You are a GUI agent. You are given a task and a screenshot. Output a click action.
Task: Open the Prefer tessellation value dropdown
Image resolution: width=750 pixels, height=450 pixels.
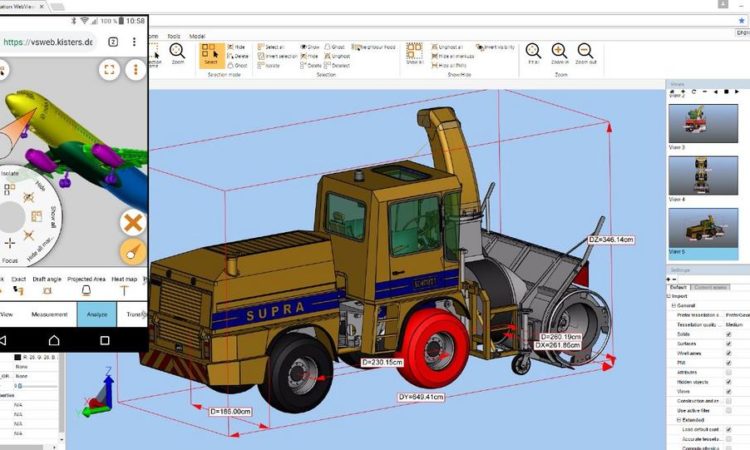pos(737,315)
